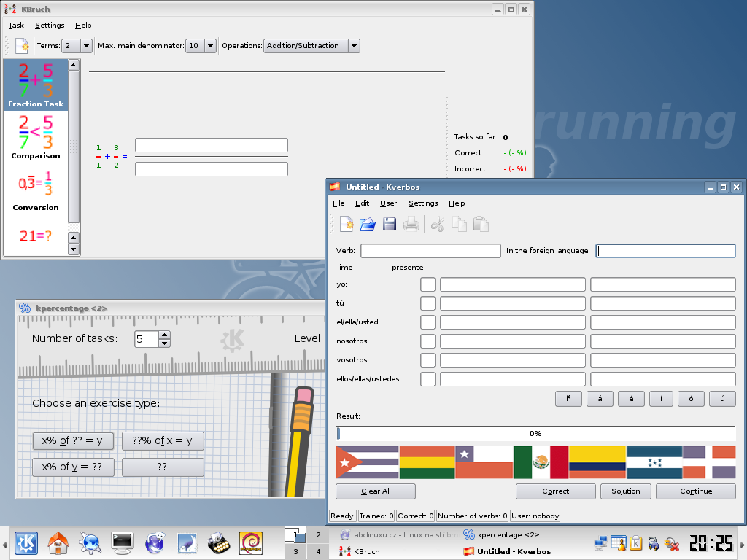Open the KDE K menu
The height and width of the screenshot is (560, 747).
pos(26,543)
